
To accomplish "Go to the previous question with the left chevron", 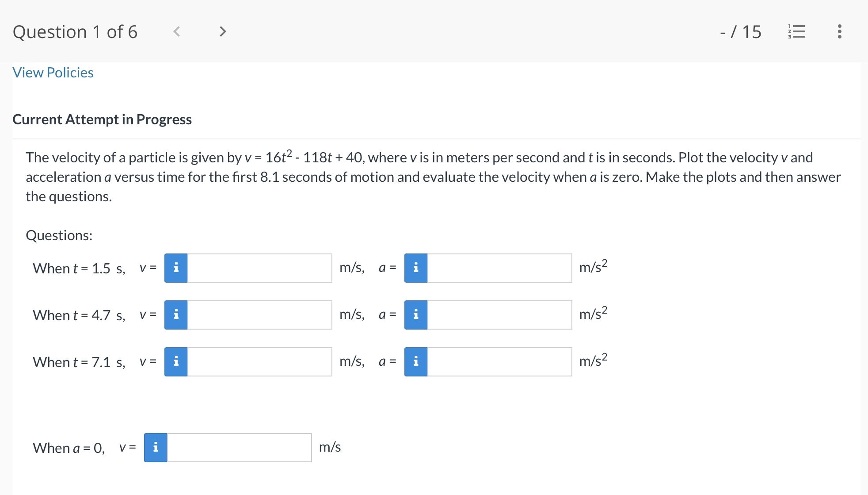I will point(177,31).
